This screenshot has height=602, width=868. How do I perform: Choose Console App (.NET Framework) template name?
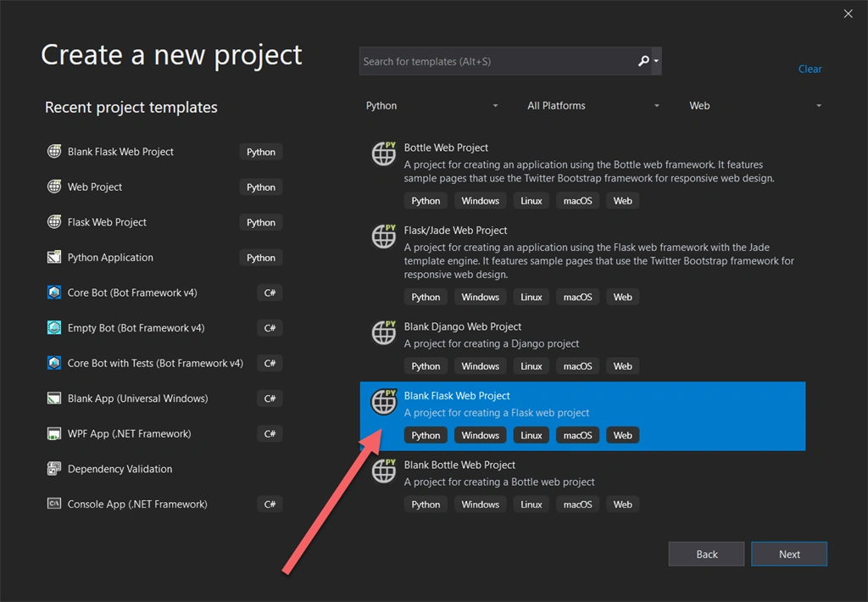pyautogui.click(x=137, y=504)
